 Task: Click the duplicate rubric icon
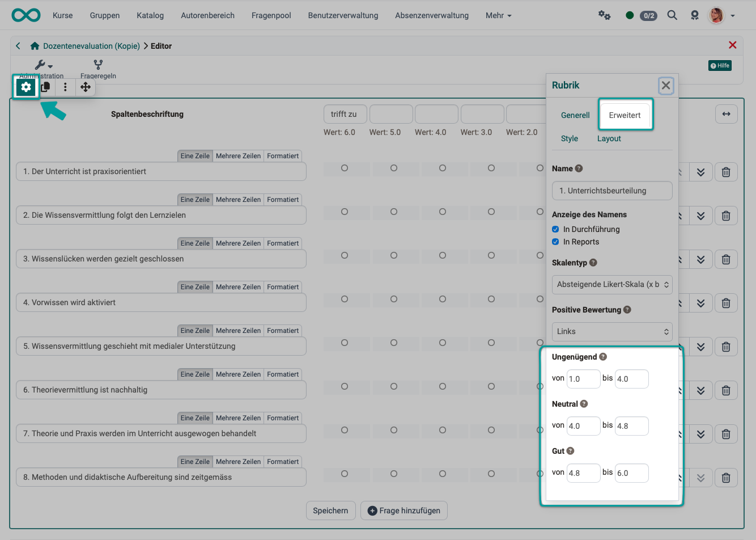click(x=46, y=87)
